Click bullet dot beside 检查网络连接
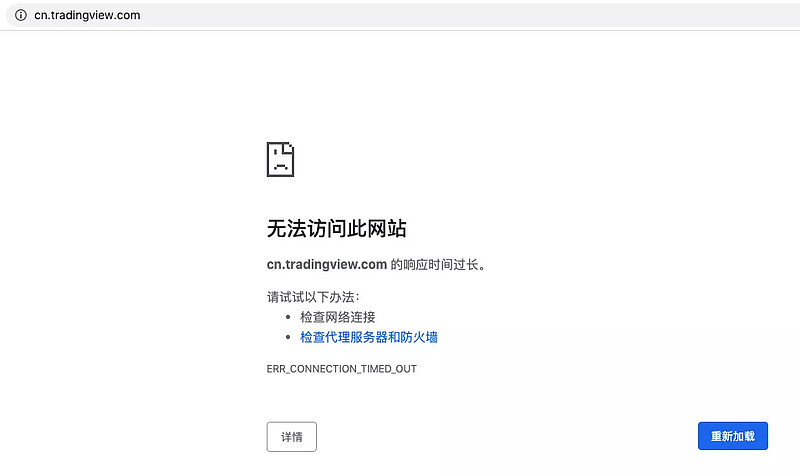This screenshot has height=476, width=800. coord(288,317)
